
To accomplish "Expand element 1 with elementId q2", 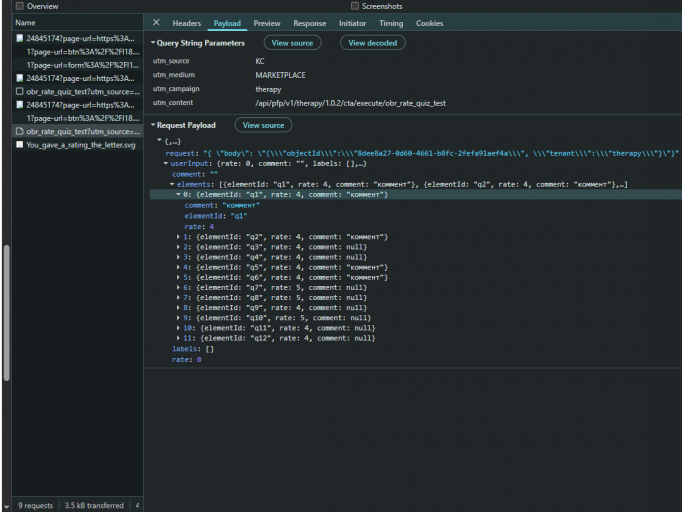I will coord(178,237).
